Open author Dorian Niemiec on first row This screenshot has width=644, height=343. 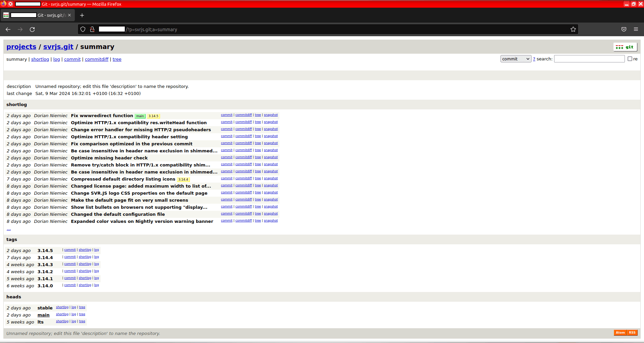[51, 116]
